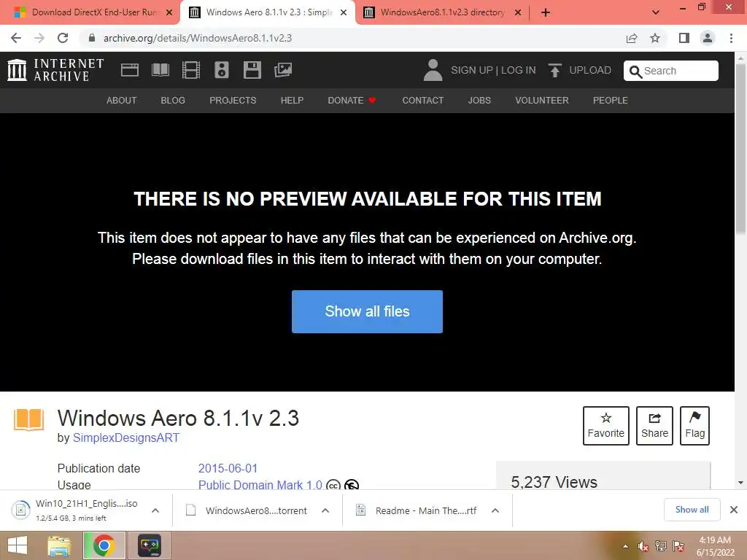The height and width of the screenshot is (560, 747).
Task: Click the SIGN UP link
Action: [472, 70]
